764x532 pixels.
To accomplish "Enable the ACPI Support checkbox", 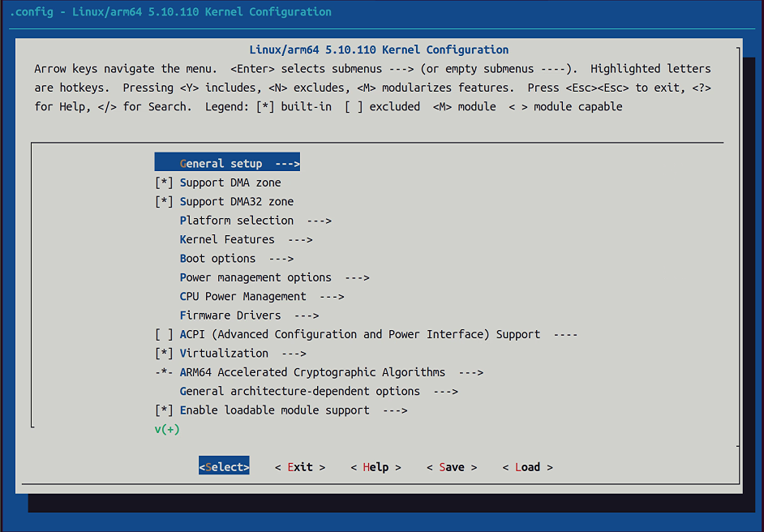I will [165, 334].
